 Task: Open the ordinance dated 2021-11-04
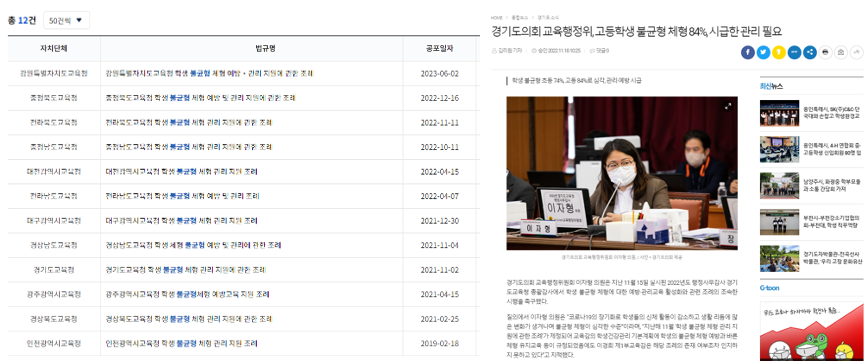tap(193, 245)
